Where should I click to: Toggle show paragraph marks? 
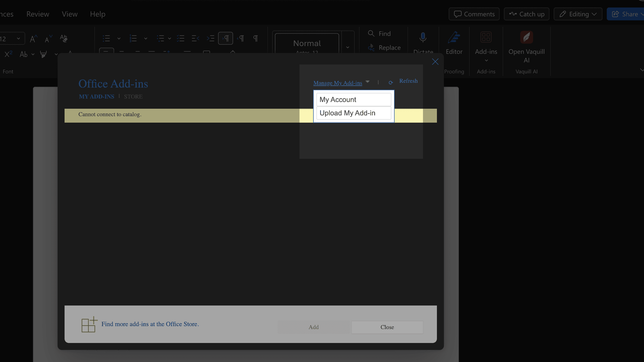coord(256,39)
